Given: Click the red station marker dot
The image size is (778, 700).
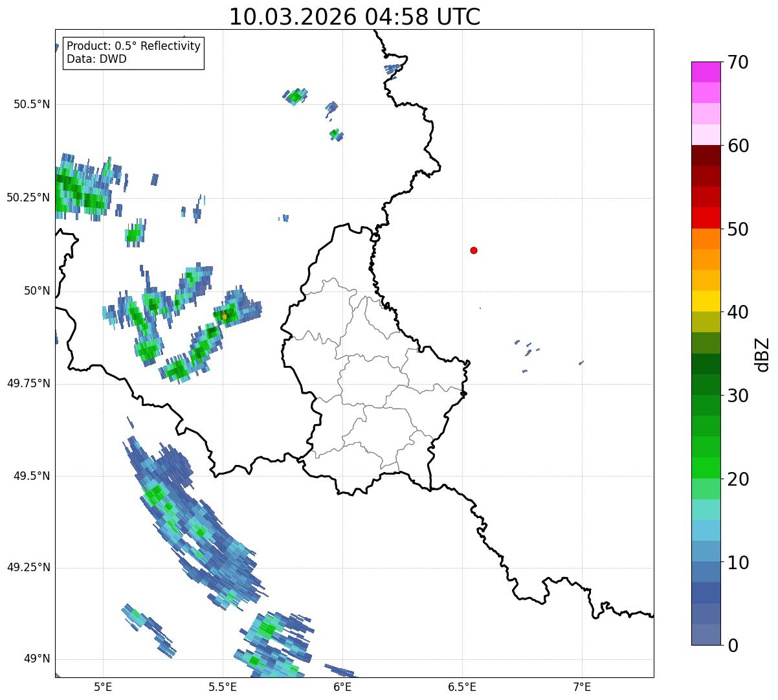Looking at the screenshot, I should 474,250.
